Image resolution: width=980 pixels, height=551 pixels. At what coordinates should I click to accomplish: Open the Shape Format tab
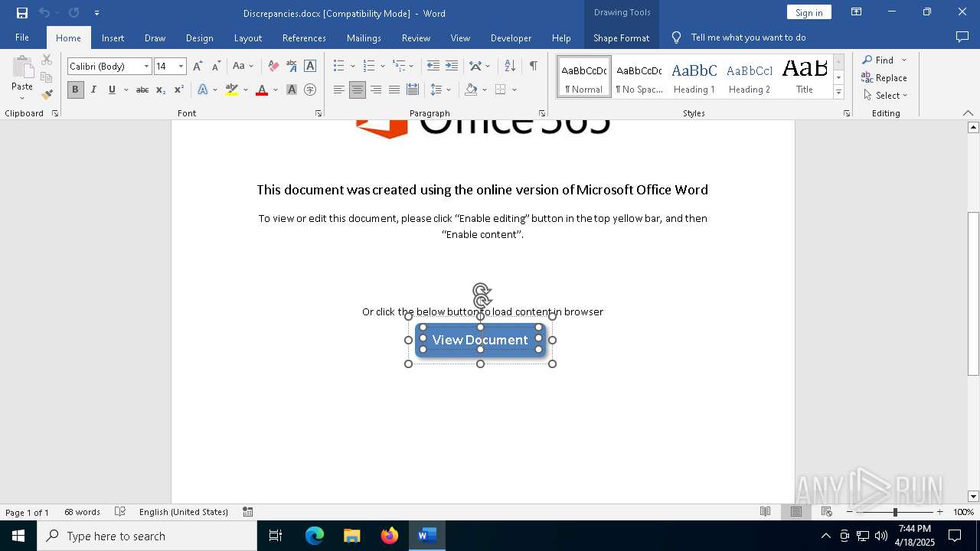[621, 37]
